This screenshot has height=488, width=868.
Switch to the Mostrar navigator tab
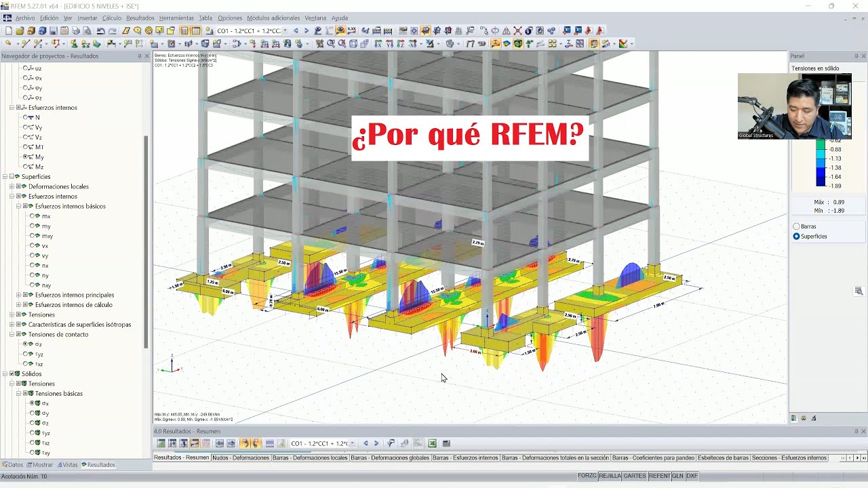tap(40, 465)
